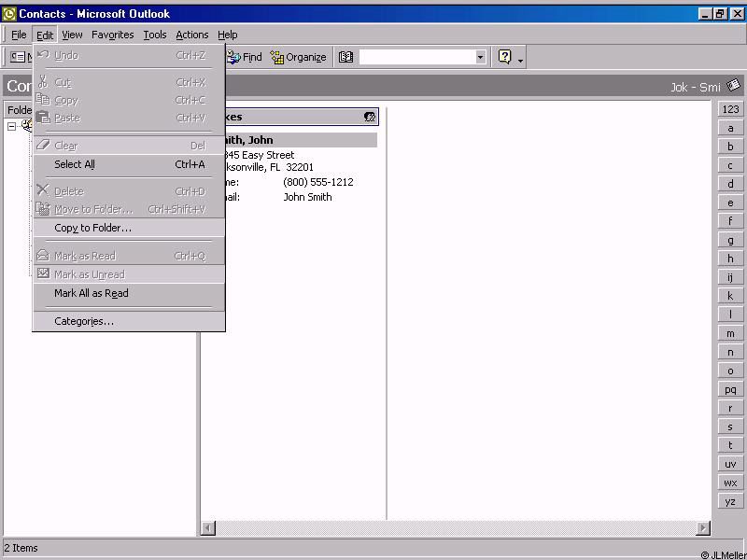Jump to contacts starting with m

pyautogui.click(x=730, y=333)
